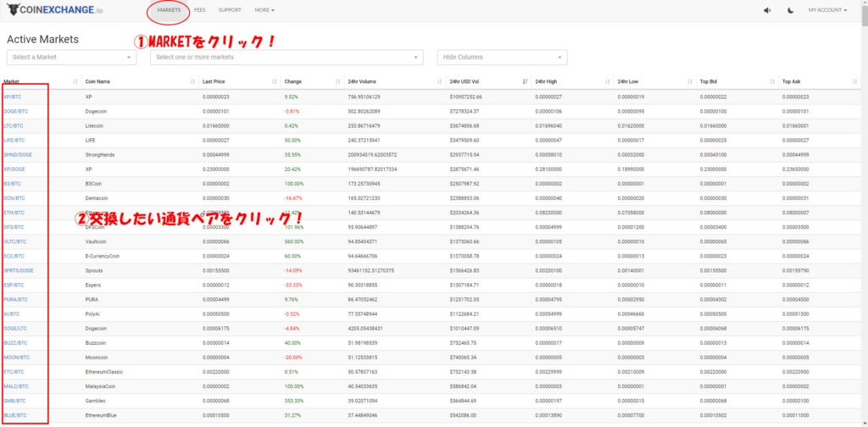Screen dimensions: 868x427
Task: Open the DFS/BTC market link
Action: pyautogui.click(x=14, y=227)
